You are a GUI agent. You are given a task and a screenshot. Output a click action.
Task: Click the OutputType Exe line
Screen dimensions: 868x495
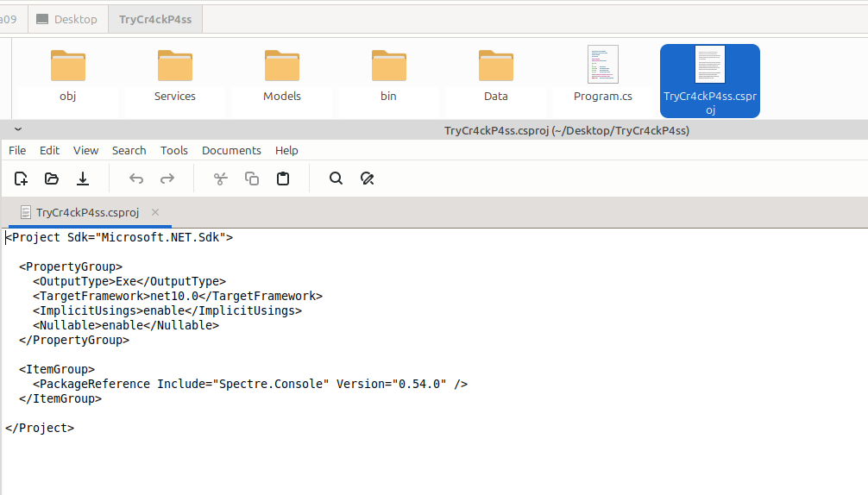point(129,281)
